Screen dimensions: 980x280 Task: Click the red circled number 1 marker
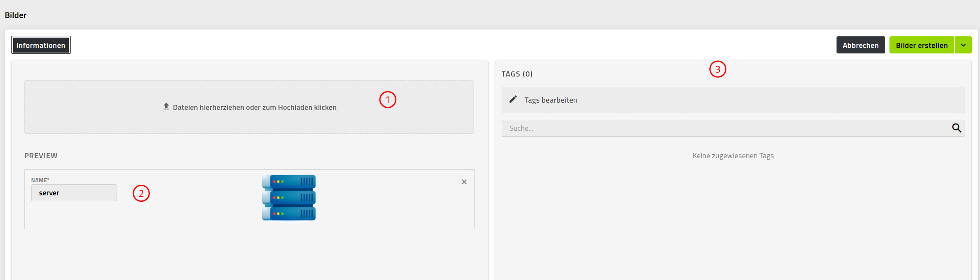tap(388, 100)
